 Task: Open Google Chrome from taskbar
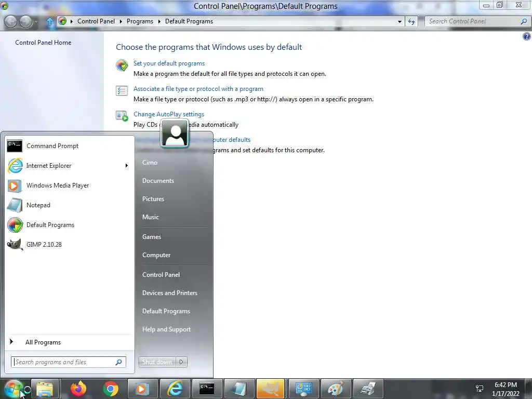(x=111, y=389)
